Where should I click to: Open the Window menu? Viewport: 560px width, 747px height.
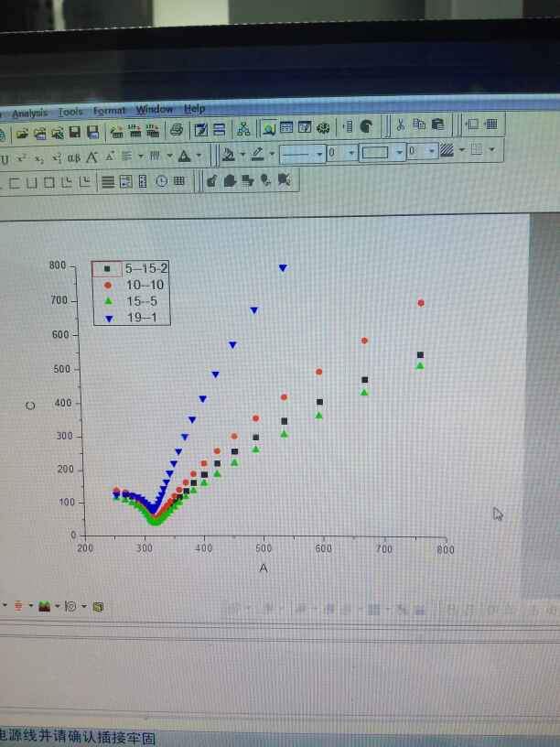(155, 110)
